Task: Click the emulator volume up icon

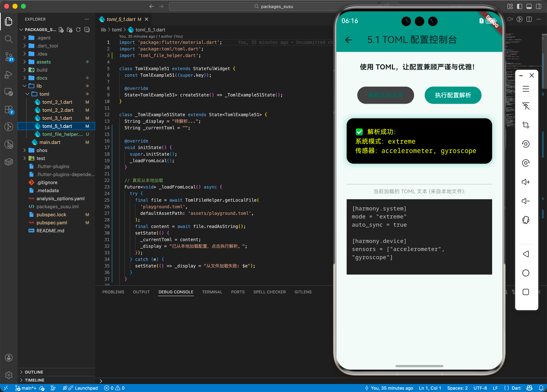Action: 526,182
